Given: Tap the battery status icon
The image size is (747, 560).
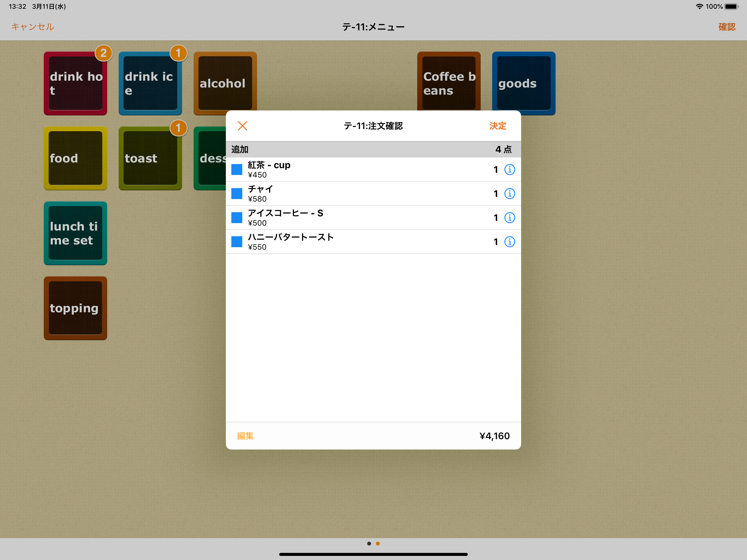Looking at the screenshot, I should [731, 6].
